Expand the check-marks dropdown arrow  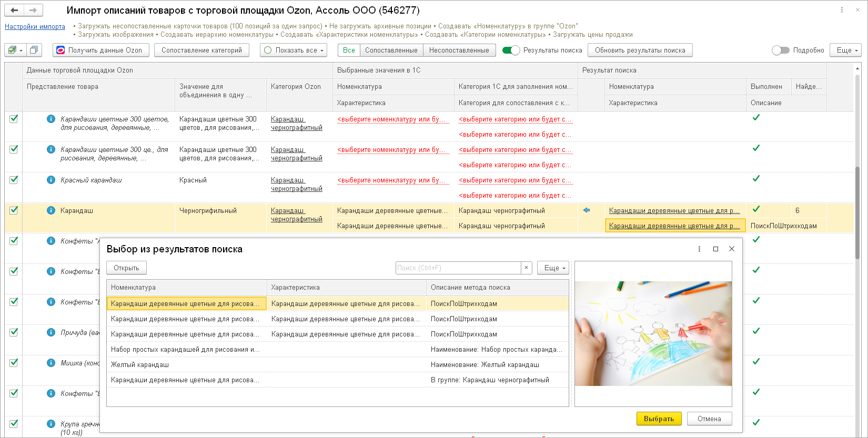pyautogui.click(x=21, y=50)
